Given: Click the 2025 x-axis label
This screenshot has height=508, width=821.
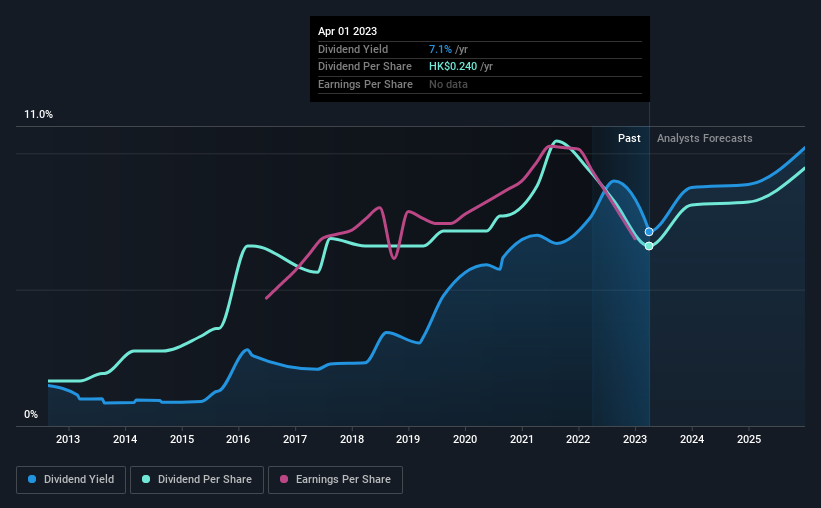Looking at the screenshot, I should coord(749,439).
